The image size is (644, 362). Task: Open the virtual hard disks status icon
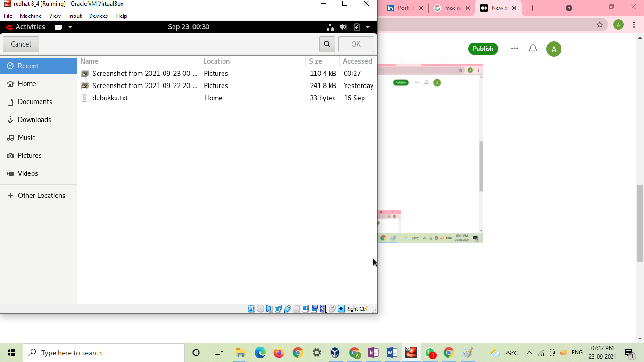[x=251, y=308]
